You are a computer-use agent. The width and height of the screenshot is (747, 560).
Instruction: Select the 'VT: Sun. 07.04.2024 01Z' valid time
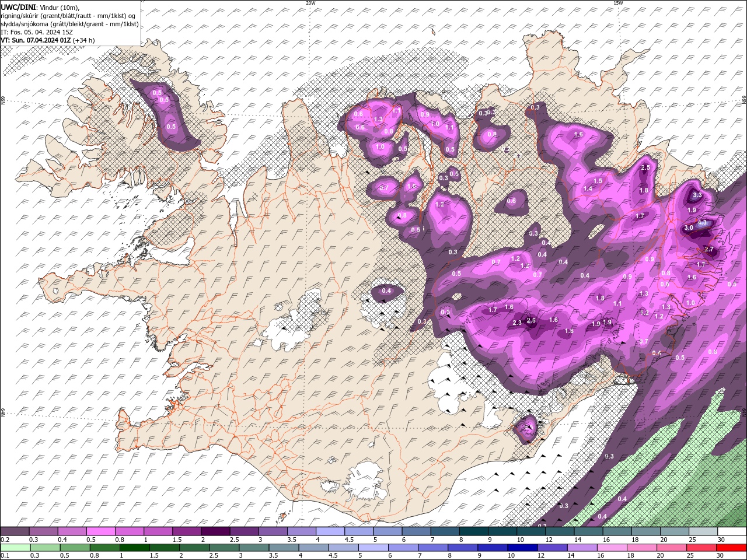tap(36, 40)
